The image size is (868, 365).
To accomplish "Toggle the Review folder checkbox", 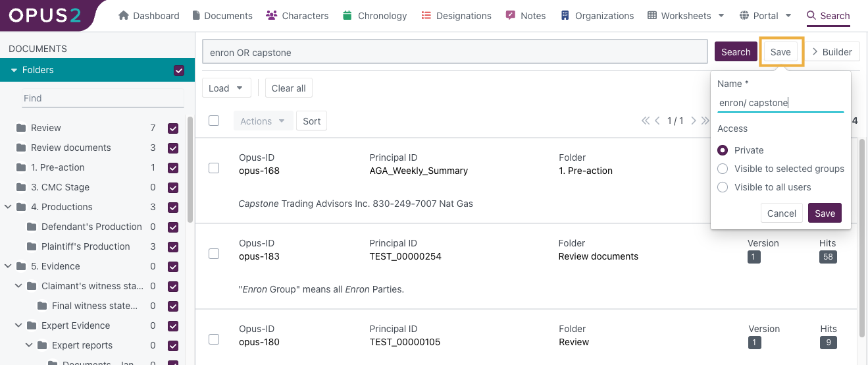I will click(x=173, y=128).
